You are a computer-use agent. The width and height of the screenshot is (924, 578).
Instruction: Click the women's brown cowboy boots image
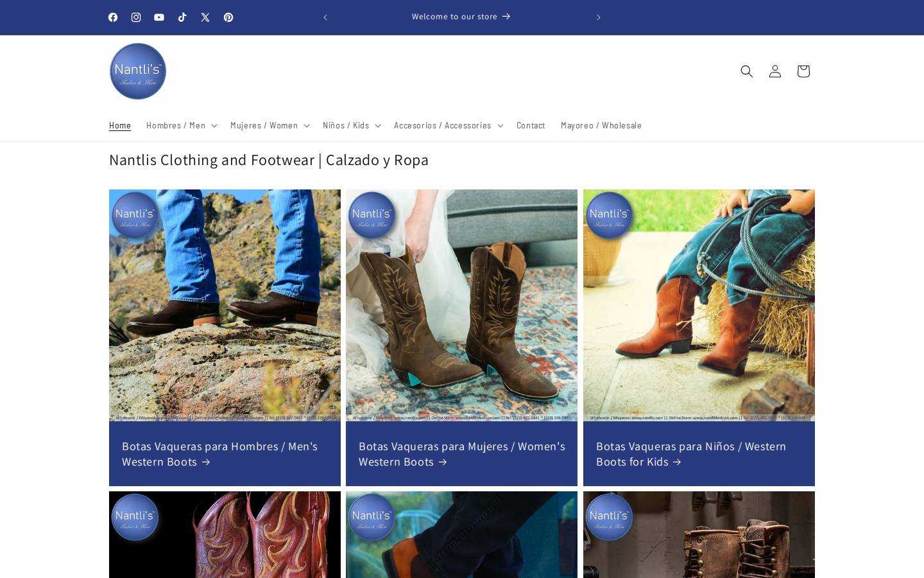tap(461, 305)
